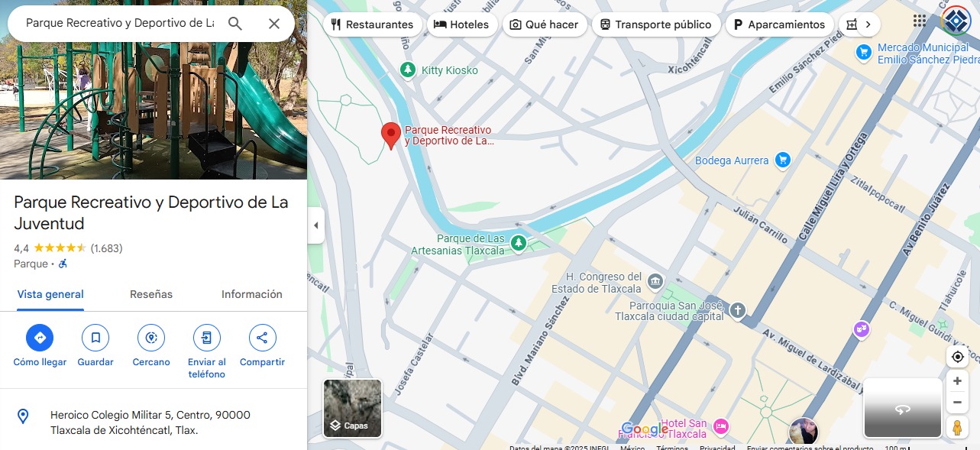Collapse the side panel arrow
The width and height of the screenshot is (980, 450).
coord(316,225)
